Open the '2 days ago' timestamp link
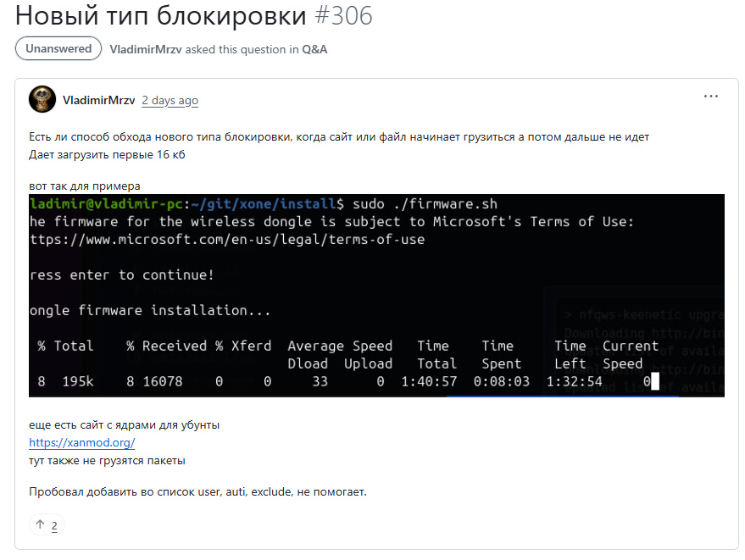Viewport: 745px width, 560px height. [170, 100]
